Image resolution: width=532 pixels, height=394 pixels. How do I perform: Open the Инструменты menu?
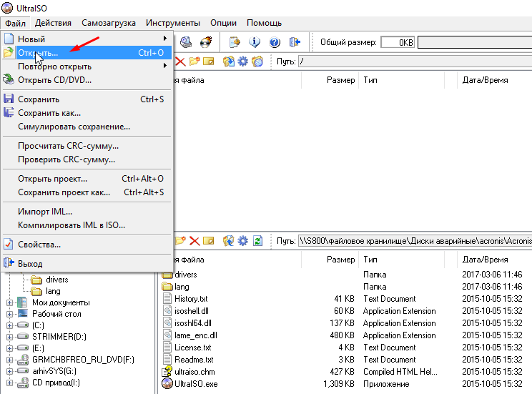[173, 23]
